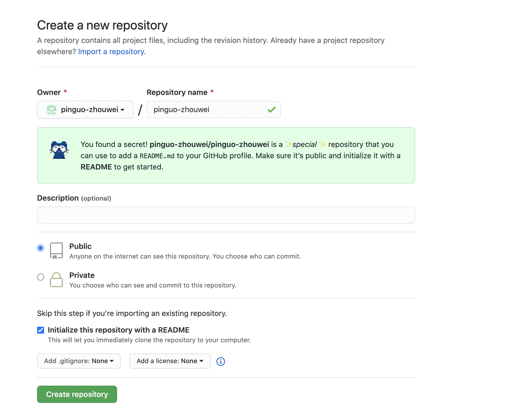Focus the Description input field

[226, 215]
